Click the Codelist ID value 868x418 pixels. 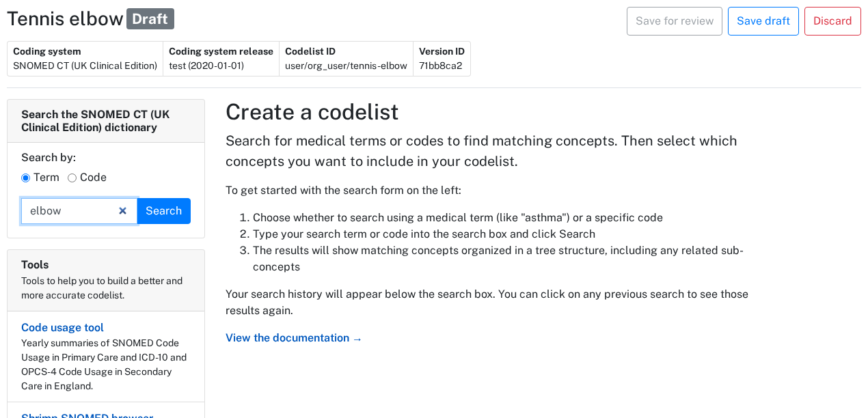pyautogui.click(x=346, y=66)
